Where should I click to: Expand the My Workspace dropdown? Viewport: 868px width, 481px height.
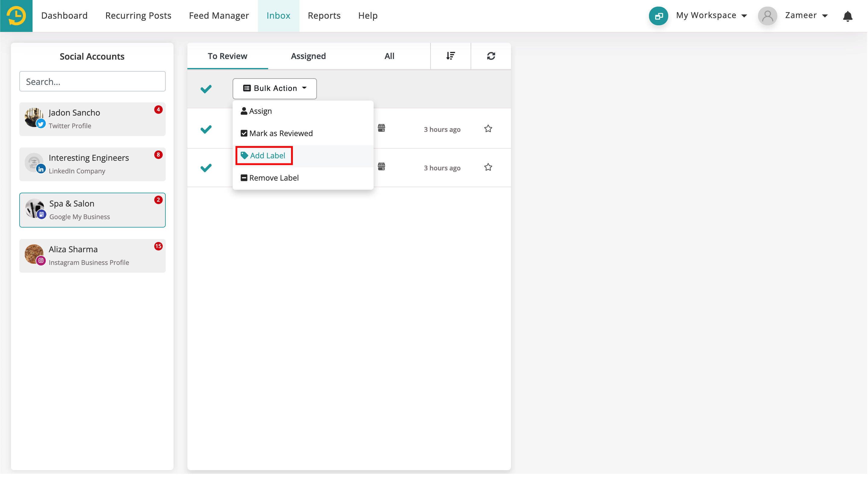click(x=711, y=15)
